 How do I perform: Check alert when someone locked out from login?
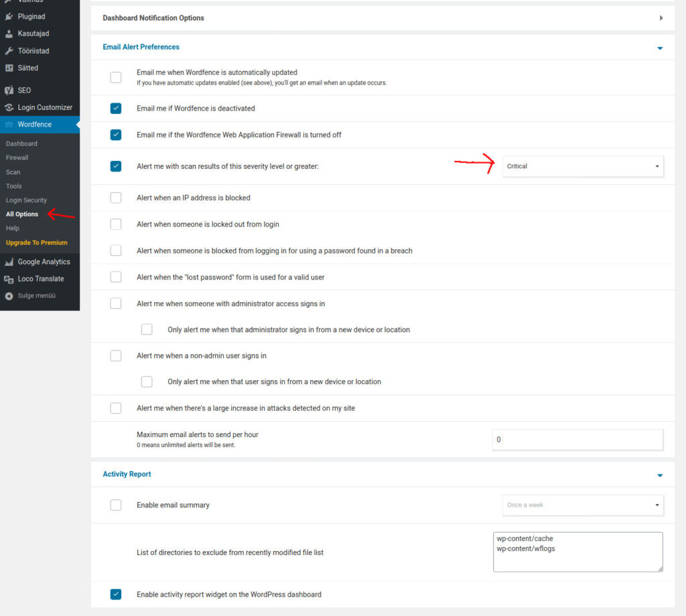click(x=115, y=224)
